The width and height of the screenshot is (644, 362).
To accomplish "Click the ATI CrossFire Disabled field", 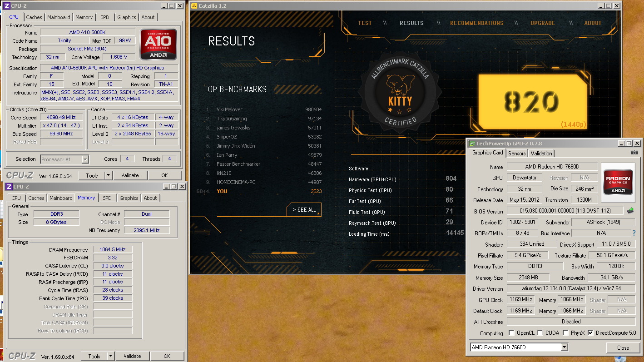I will pyautogui.click(x=571, y=322).
